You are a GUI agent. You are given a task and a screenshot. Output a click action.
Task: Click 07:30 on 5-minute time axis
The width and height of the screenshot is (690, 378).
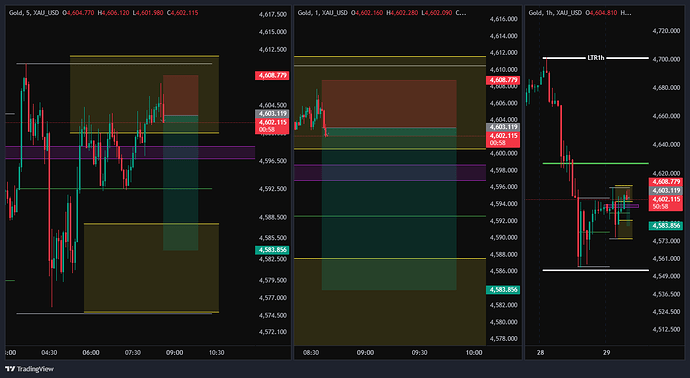pos(132,352)
